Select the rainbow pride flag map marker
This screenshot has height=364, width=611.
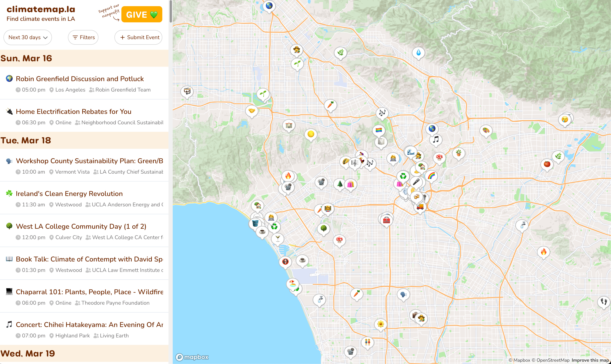(x=379, y=130)
